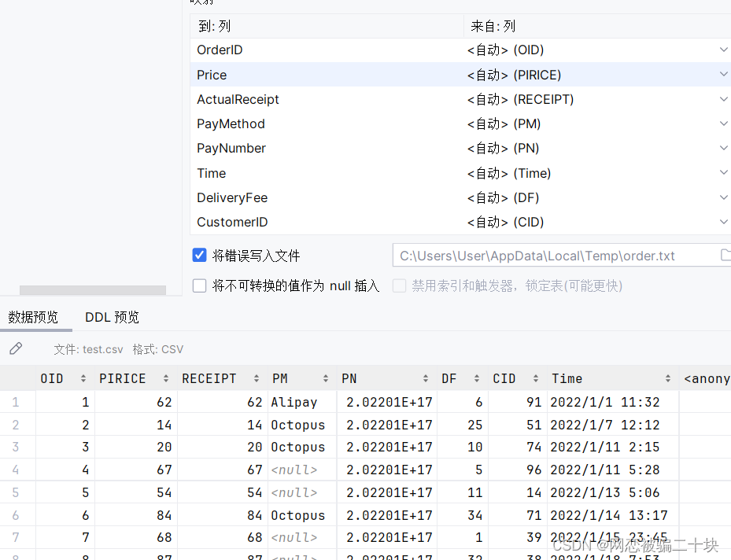Image resolution: width=731 pixels, height=560 pixels.
Task: Sort the PM column header
Action: pyautogui.click(x=324, y=378)
